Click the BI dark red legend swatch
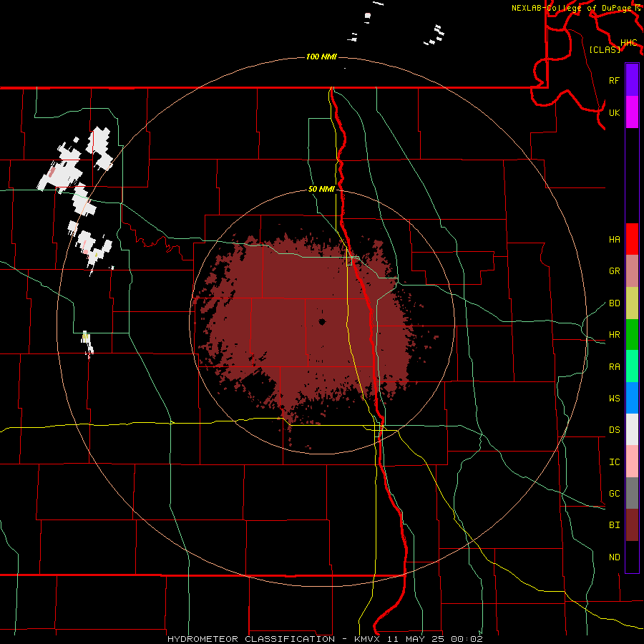The height and width of the screenshot is (644, 644). 632,525
